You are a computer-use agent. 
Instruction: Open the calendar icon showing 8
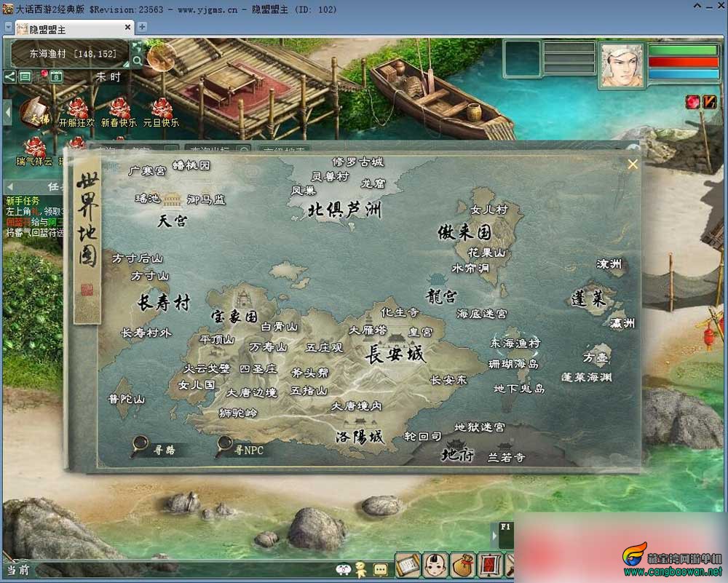tap(56, 76)
